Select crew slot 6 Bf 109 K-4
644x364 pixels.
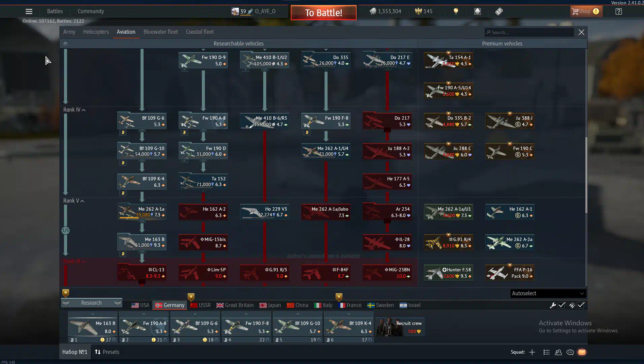pos(349,327)
